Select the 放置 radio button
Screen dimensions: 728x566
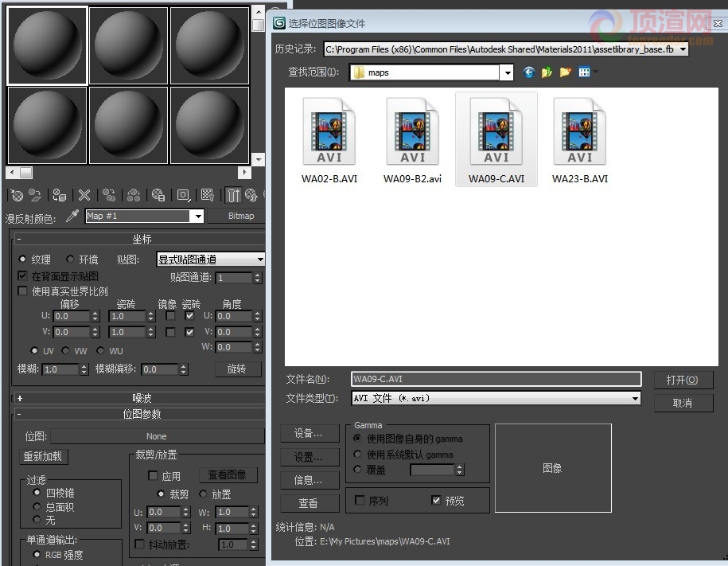pos(203,494)
